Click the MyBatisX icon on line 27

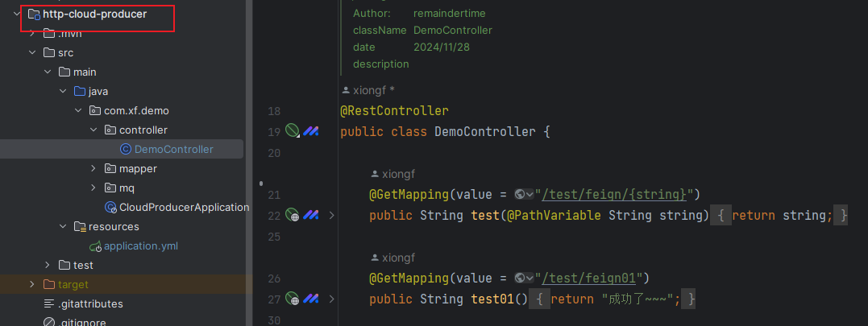point(310,299)
